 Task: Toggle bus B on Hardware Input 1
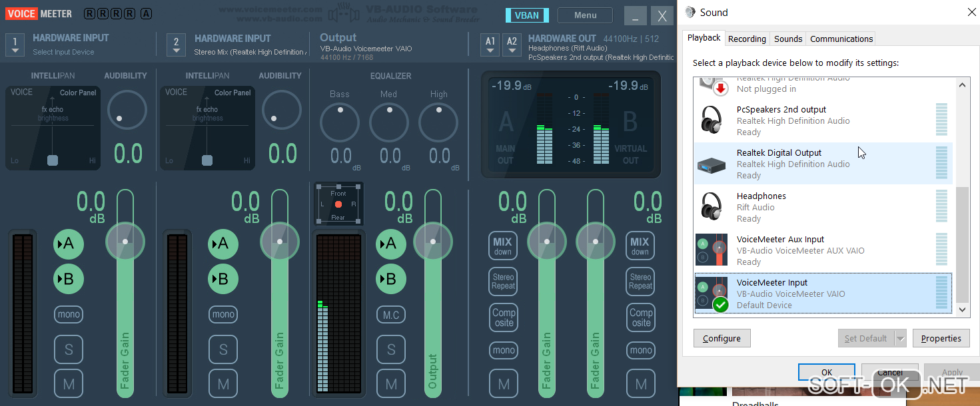pos(69,279)
